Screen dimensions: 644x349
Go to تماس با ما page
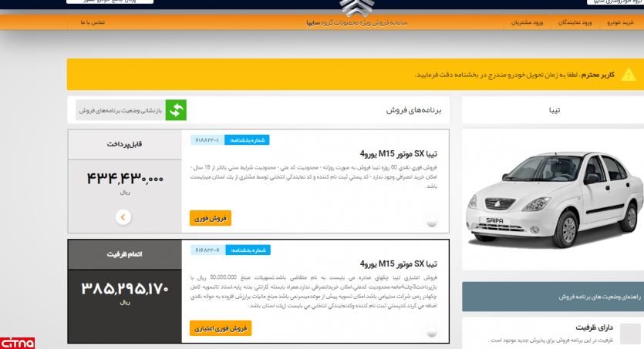pyautogui.click(x=92, y=22)
